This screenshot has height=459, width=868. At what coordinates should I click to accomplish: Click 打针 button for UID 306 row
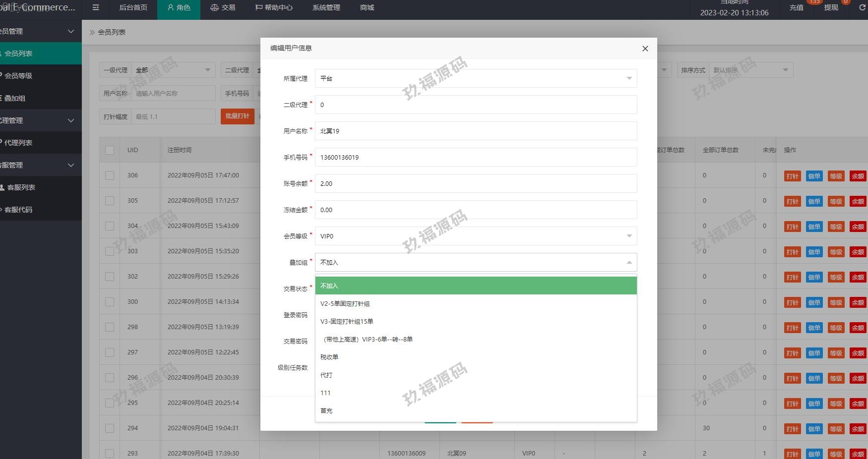792,176
